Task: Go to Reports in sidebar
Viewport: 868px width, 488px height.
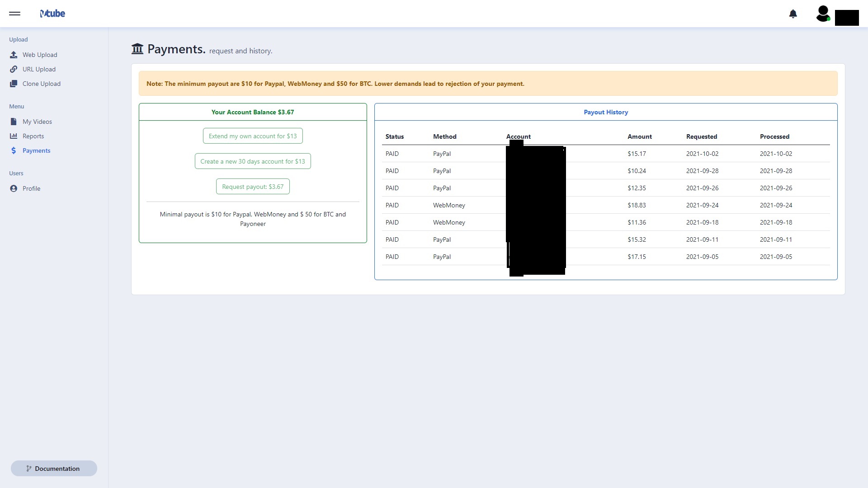Action: 33,136
